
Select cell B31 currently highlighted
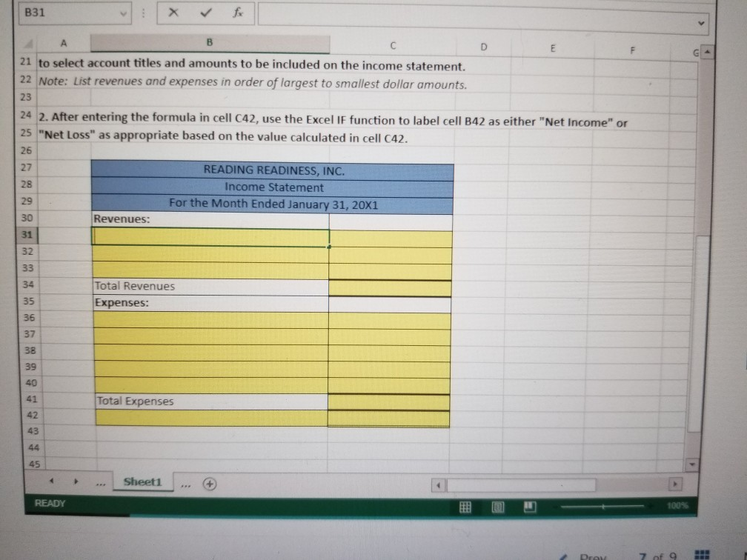210,234
